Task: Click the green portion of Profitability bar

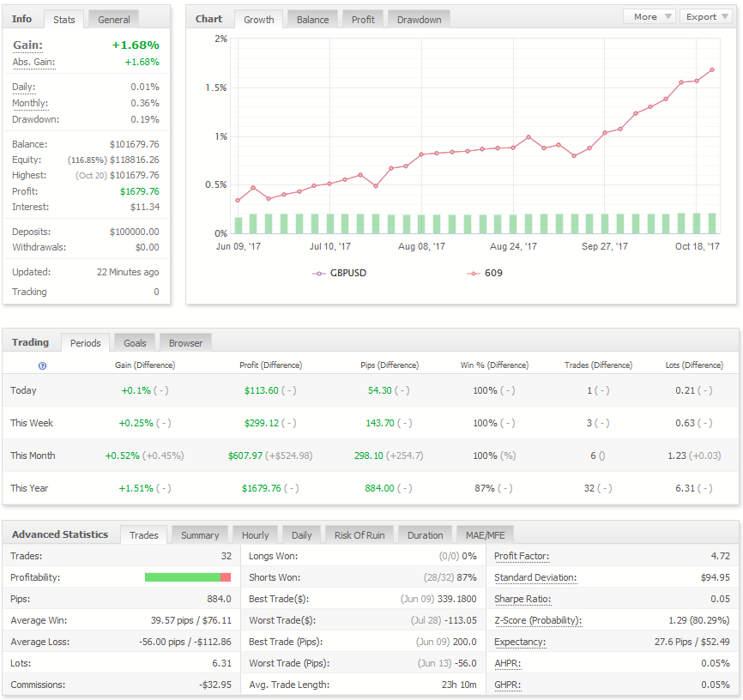Action: point(183,577)
